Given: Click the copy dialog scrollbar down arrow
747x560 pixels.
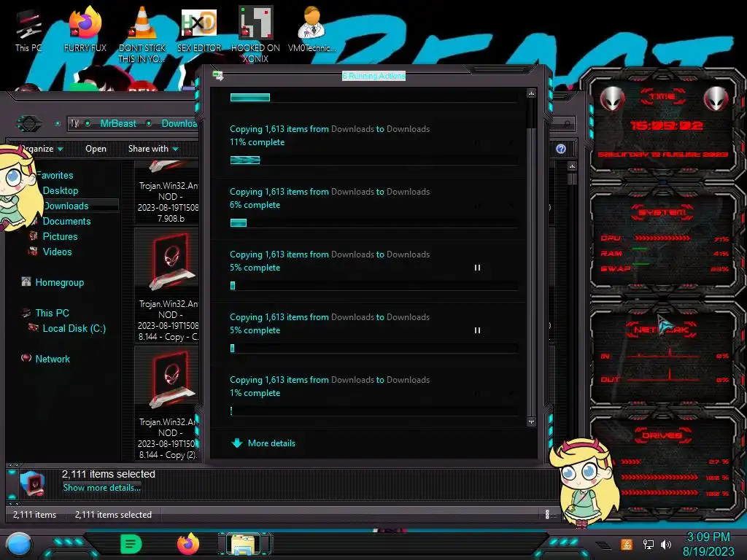Looking at the screenshot, I should pos(531,422).
